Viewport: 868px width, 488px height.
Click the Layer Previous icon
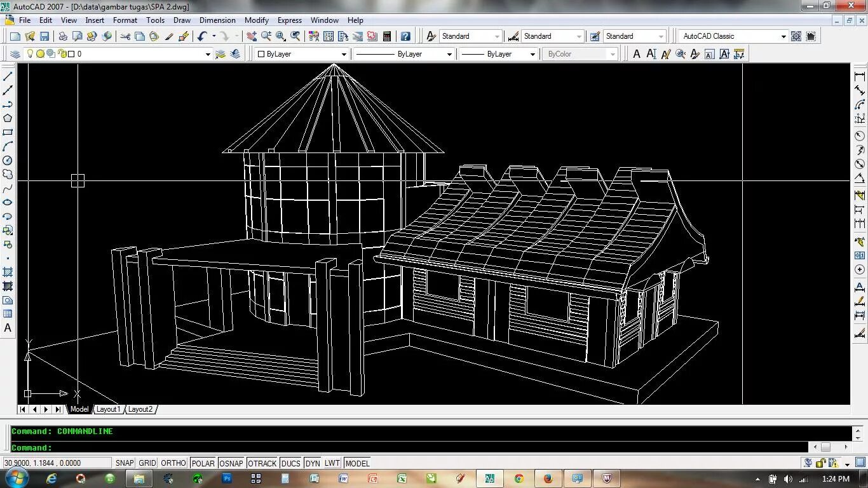(235, 54)
